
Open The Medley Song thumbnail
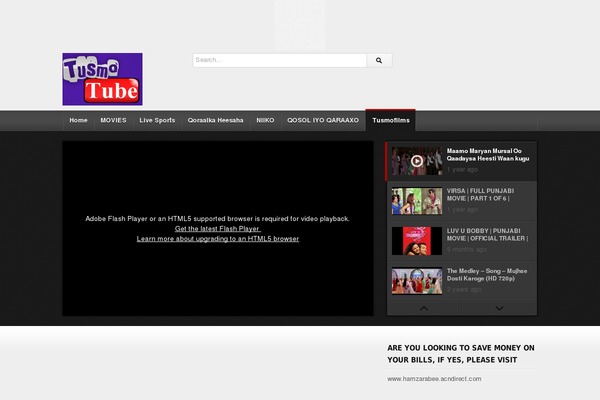point(417,281)
